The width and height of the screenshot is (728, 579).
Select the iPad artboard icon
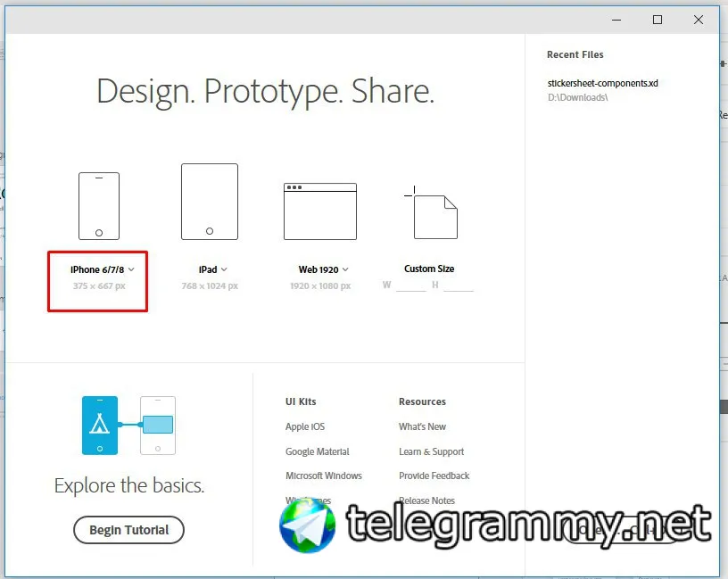[x=210, y=202]
